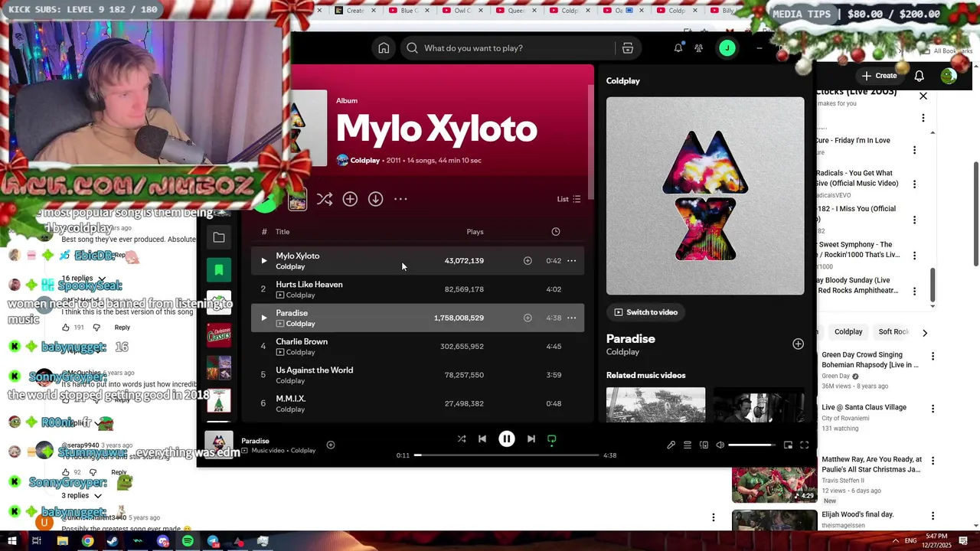Image resolution: width=980 pixels, height=551 pixels.
Task: Open Windows Start menu
Action: [11, 541]
